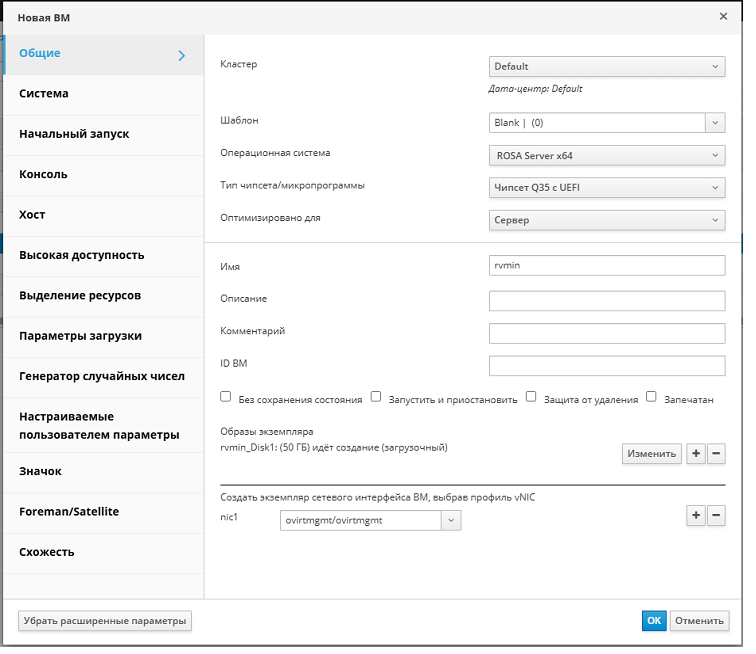756x654 pixels.
Task: Toggle the Запустить и приостановить checkbox
Action: pyautogui.click(x=376, y=397)
